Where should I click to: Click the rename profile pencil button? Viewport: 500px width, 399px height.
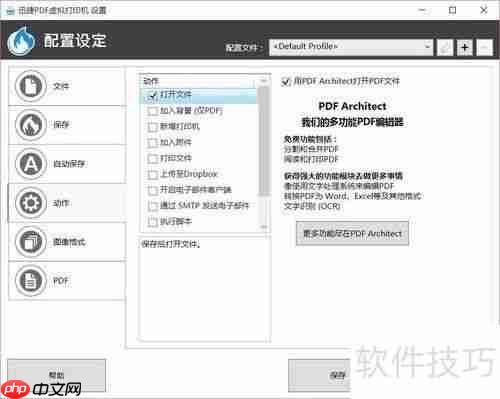coord(445,47)
